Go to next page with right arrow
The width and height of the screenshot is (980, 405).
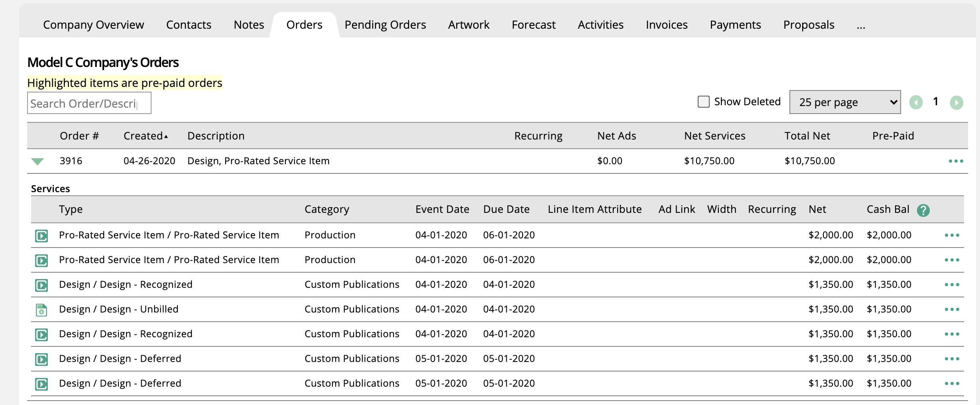click(956, 102)
